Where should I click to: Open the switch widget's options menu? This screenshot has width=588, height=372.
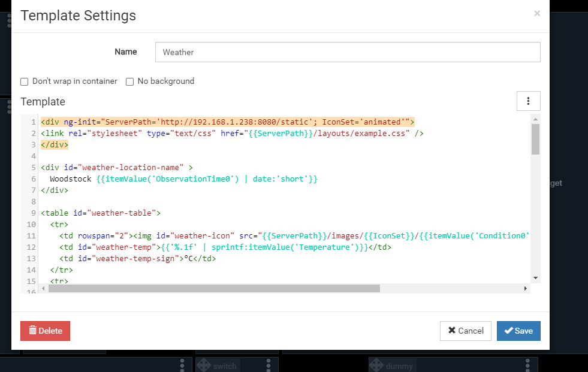pyautogui.click(x=269, y=365)
